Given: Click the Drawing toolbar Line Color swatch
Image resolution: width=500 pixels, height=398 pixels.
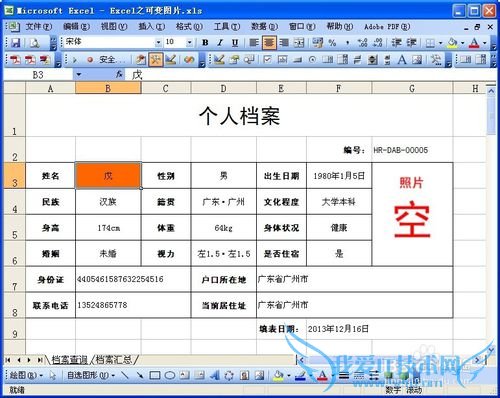Looking at the screenshot, I should (301, 376).
